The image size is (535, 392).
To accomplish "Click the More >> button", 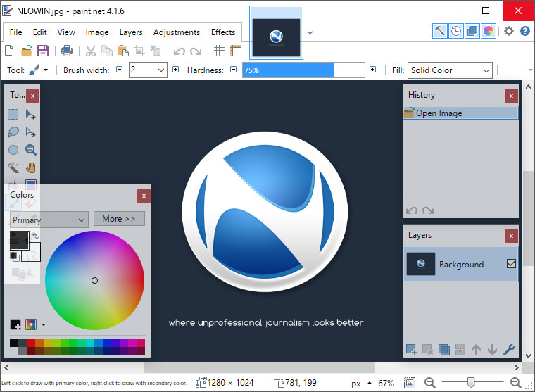I will coord(119,219).
